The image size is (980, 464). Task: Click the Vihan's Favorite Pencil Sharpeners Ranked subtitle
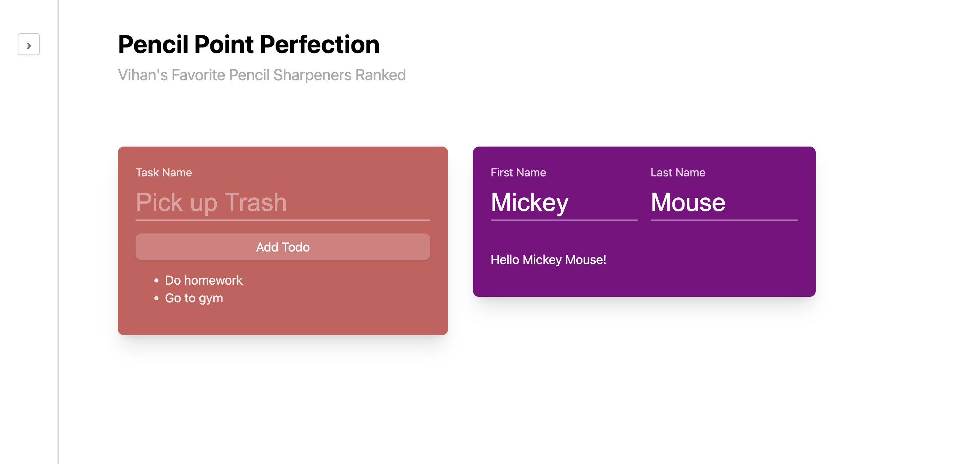click(x=262, y=75)
